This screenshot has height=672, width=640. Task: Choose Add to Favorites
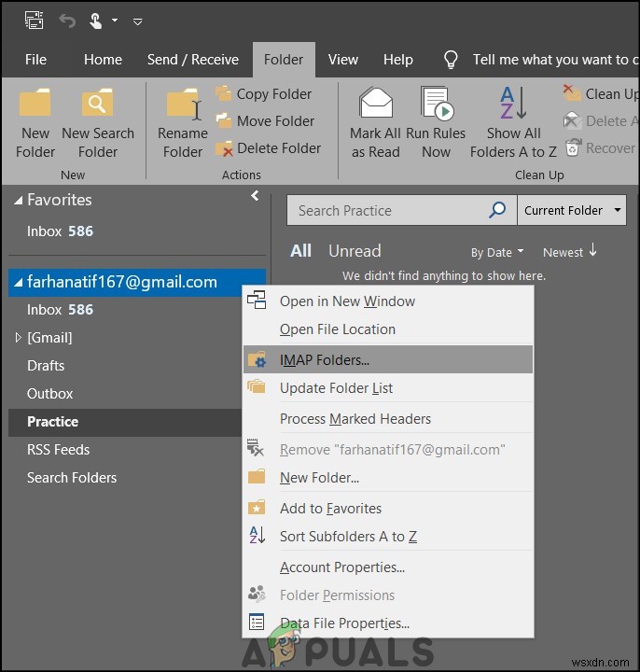coord(388,509)
